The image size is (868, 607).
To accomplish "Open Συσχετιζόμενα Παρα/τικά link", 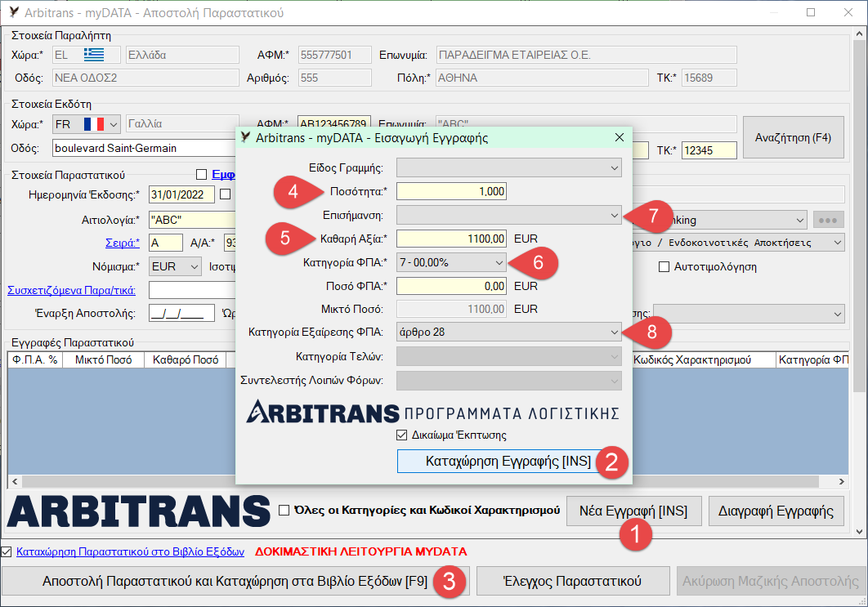I will point(71,290).
